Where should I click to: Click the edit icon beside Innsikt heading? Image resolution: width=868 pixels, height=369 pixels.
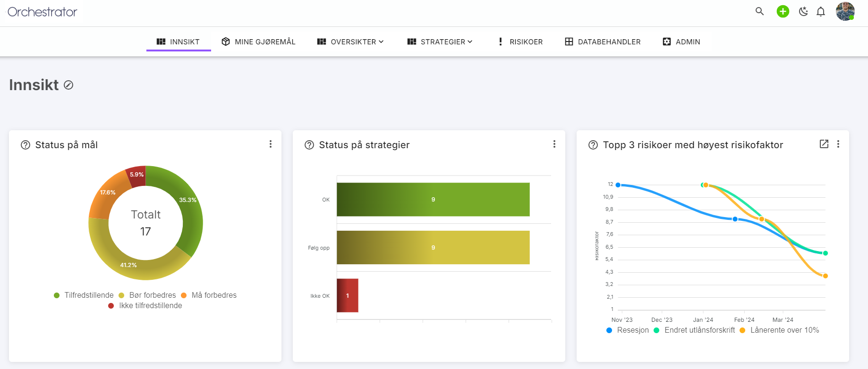[x=68, y=85]
